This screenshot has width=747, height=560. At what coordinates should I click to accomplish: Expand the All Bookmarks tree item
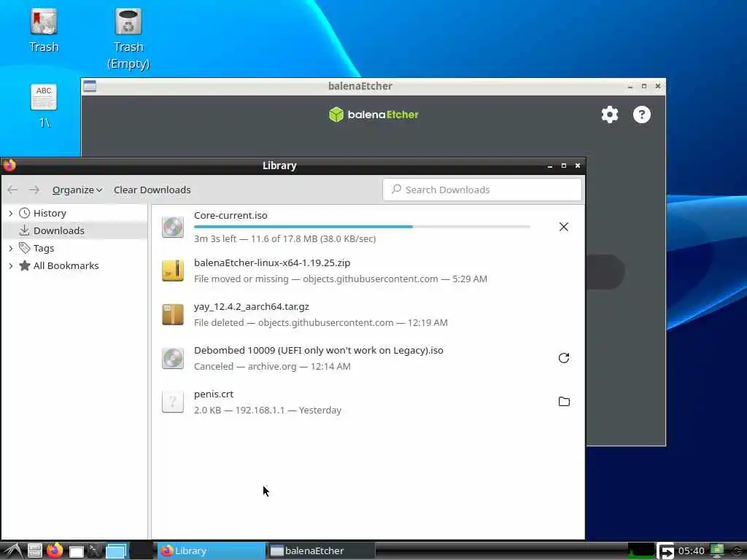coord(10,265)
